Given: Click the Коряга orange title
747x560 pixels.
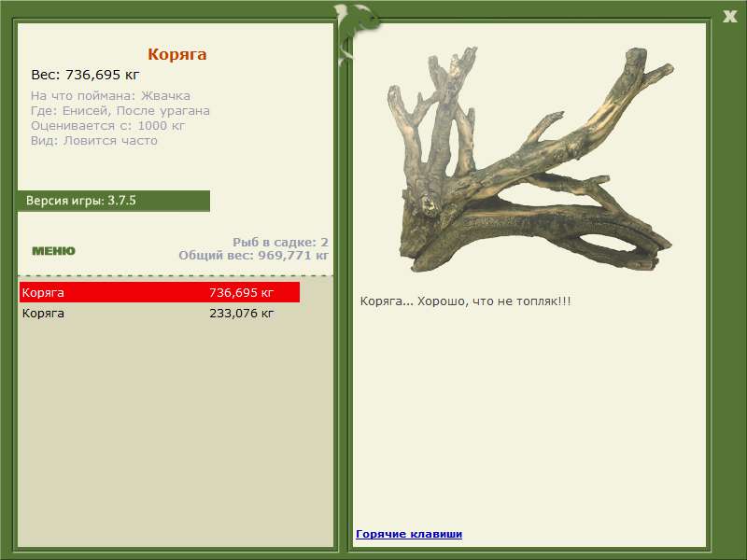Looking at the screenshot, I should (x=177, y=54).
